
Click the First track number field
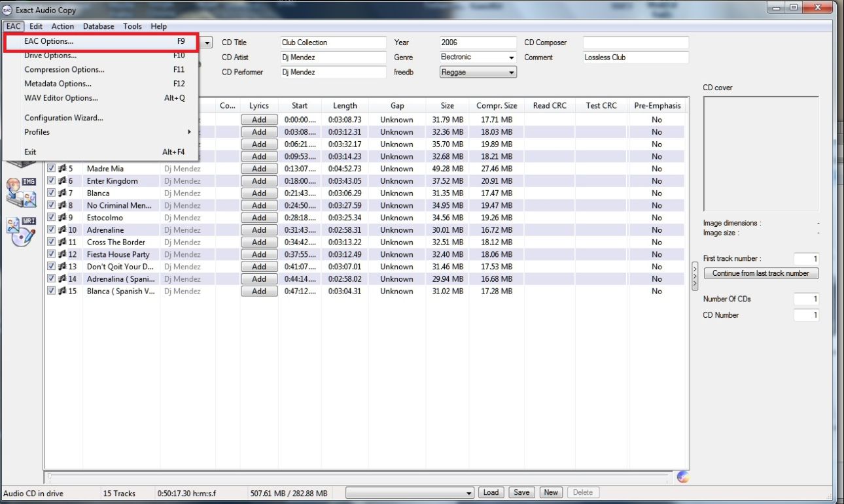(x=806, y=259)
